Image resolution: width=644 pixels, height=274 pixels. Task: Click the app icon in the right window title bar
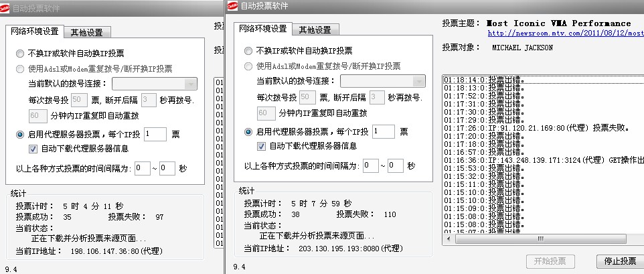[x=232, y=5]
